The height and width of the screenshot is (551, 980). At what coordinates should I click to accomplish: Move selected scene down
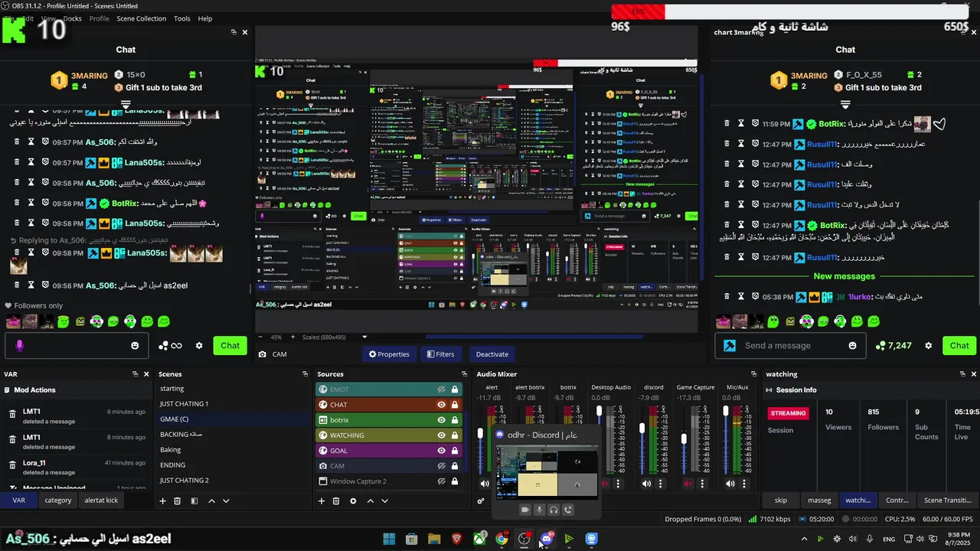click(x=226, y=501)
